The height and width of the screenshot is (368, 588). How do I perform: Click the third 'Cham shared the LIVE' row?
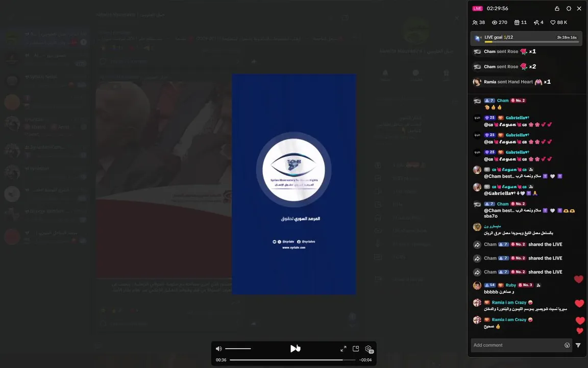coord(518,272)
